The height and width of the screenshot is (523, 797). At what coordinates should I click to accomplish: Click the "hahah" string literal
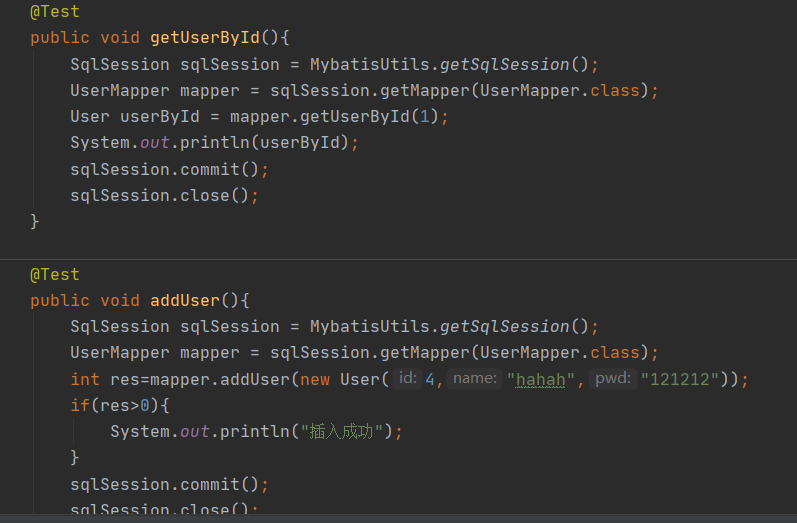540,379
